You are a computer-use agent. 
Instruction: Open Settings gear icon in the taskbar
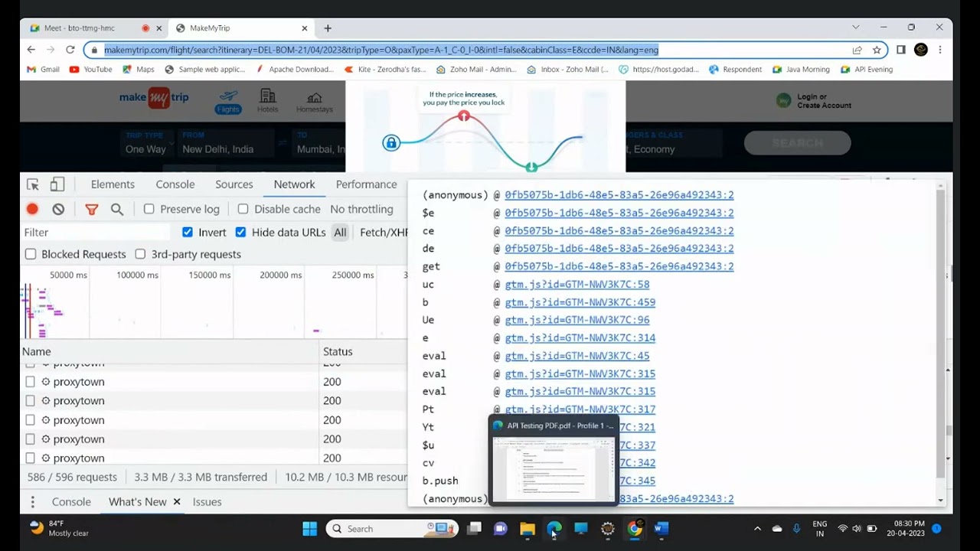click(x=608, y=529)
